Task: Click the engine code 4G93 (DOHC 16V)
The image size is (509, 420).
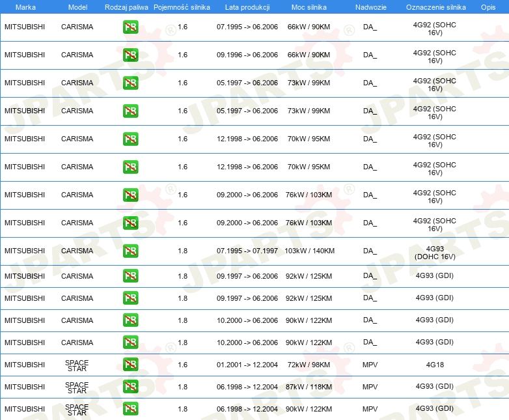Action: [x=435, y=253]
